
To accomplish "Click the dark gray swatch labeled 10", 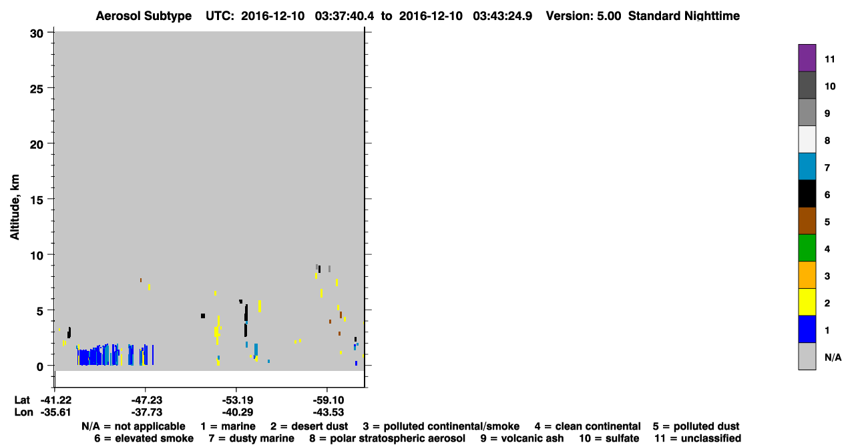I will coord(807,85).
